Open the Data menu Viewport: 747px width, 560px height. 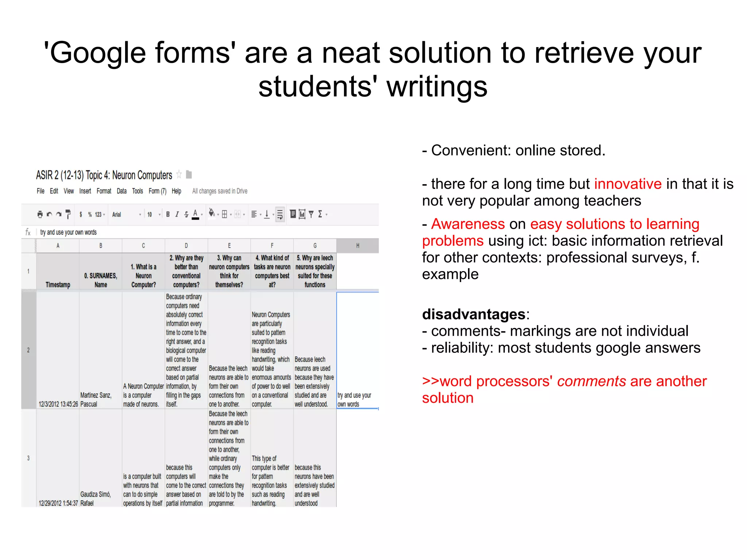pyautogui.click(x=122, y=191)
